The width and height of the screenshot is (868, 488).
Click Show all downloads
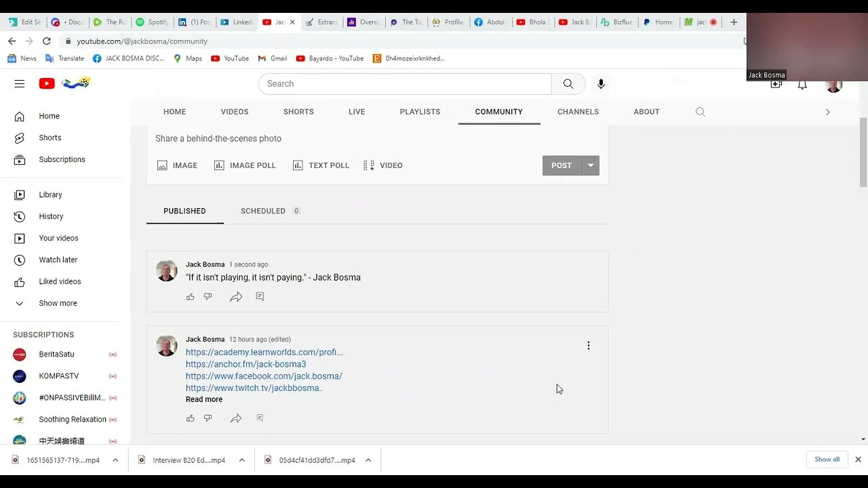(x=827, y=460)
